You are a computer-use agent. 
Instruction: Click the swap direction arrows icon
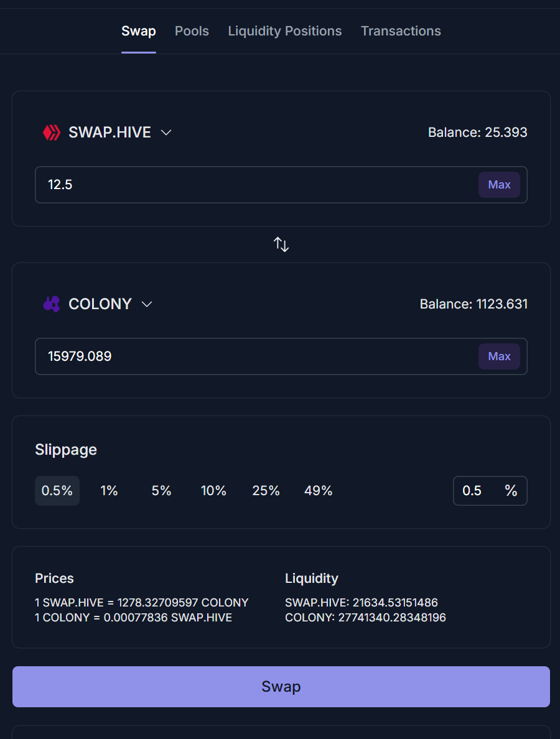(281, 244)
